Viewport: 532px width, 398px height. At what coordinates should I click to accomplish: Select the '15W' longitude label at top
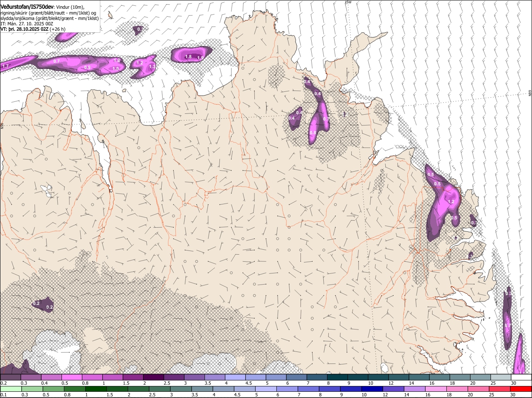coord(348,2)
